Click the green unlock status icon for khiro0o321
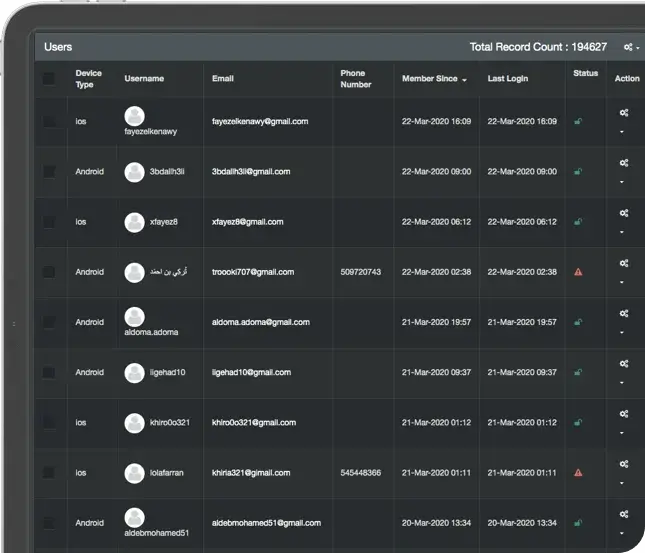The height and width of the screenshot is (553, 645). coord(578,422)
